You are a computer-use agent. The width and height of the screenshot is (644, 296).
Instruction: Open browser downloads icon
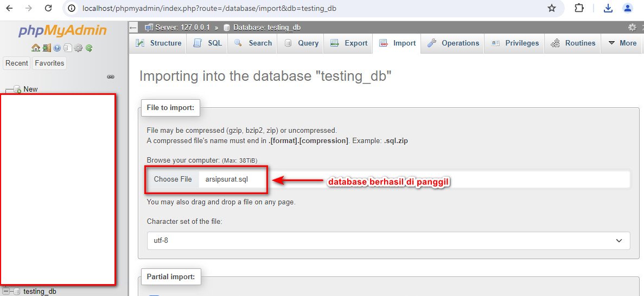[608, 8]
